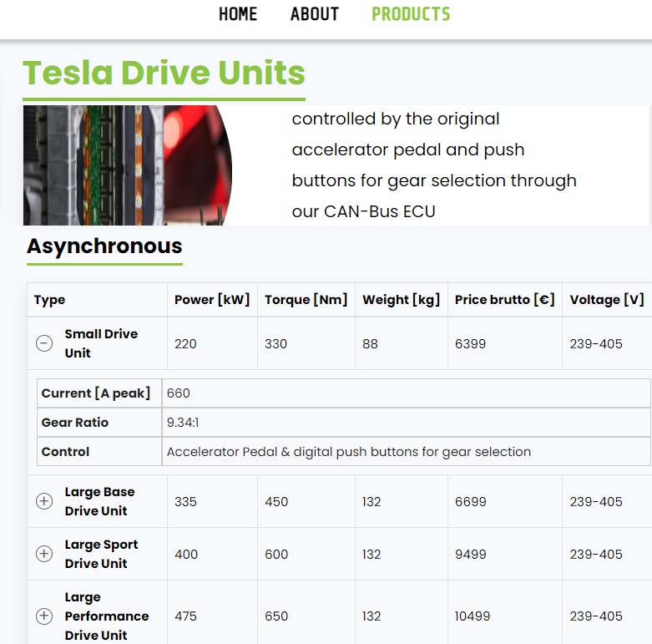Image resolution: width=652 pixels, height=644 pixels.
Task: Sort by the Power [kW] column header
Action: tap(212, 300)
